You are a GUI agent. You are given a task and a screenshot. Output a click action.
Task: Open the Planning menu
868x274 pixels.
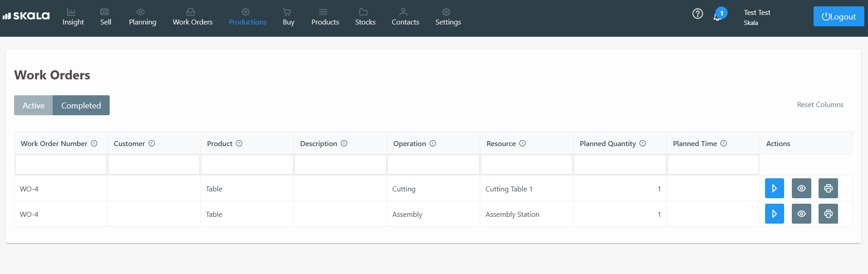(142, 17)
